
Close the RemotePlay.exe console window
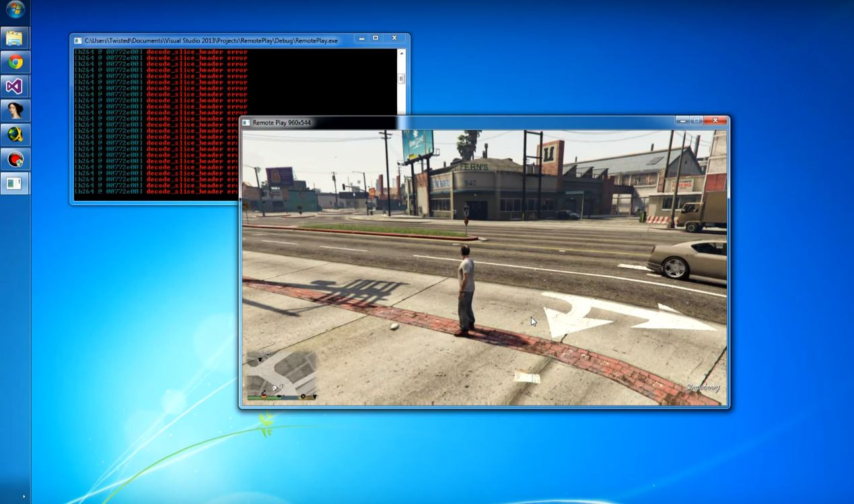394,38
